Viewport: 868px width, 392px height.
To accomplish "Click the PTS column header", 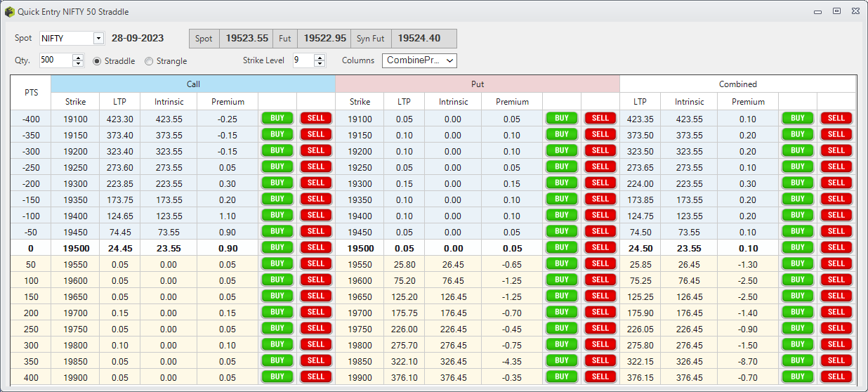I will tap(31, 93).
